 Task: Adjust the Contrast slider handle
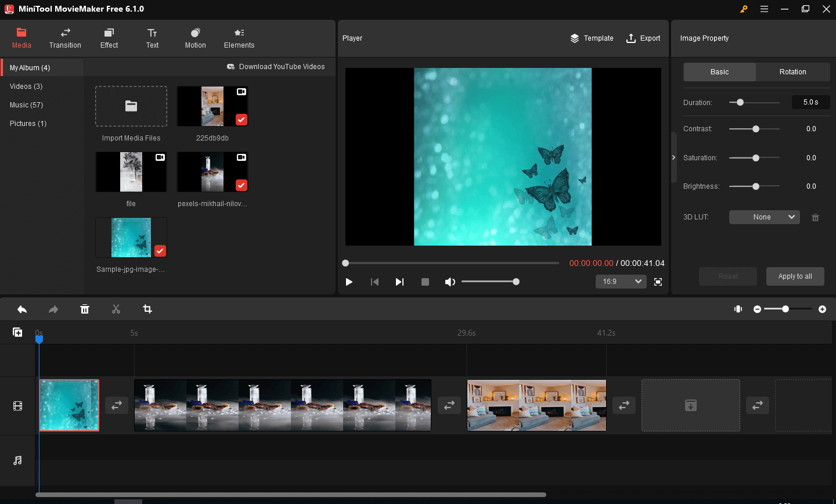(x=756, y=129)
